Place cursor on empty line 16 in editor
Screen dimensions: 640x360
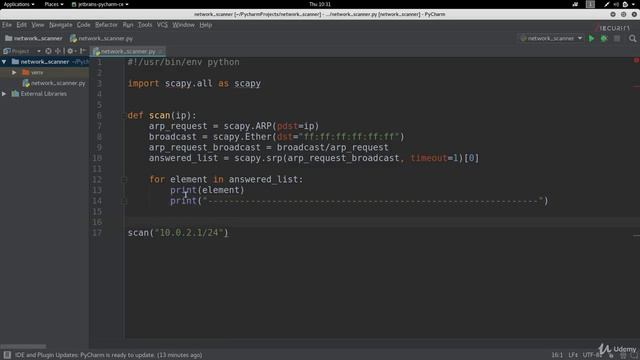pyautogui.click(x=383, y=222)
